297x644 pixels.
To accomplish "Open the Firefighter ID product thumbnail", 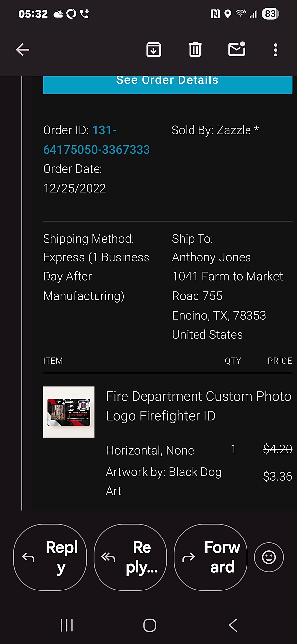I will point(68,412).
